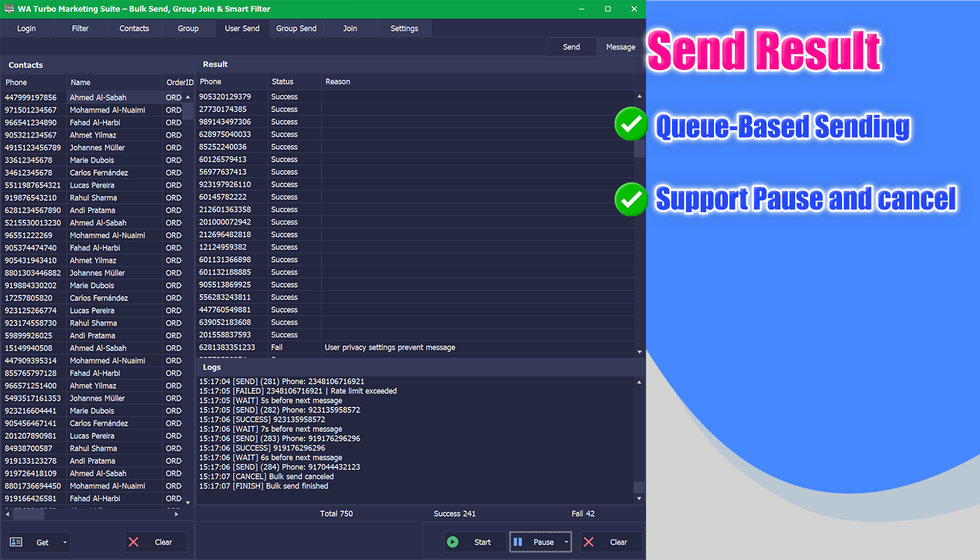This screenshot has height=560, width=980.
Task: Click the Result Phone column header
Action: pyautogui.click(x=232, y=82)
